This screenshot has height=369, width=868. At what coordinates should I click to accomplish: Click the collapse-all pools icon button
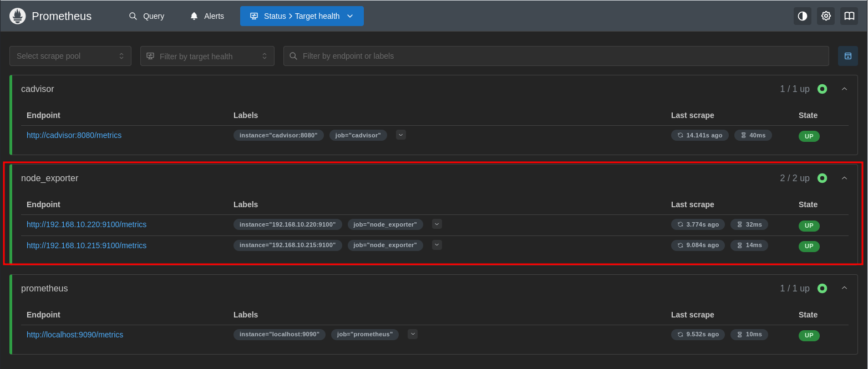[847, 56]
